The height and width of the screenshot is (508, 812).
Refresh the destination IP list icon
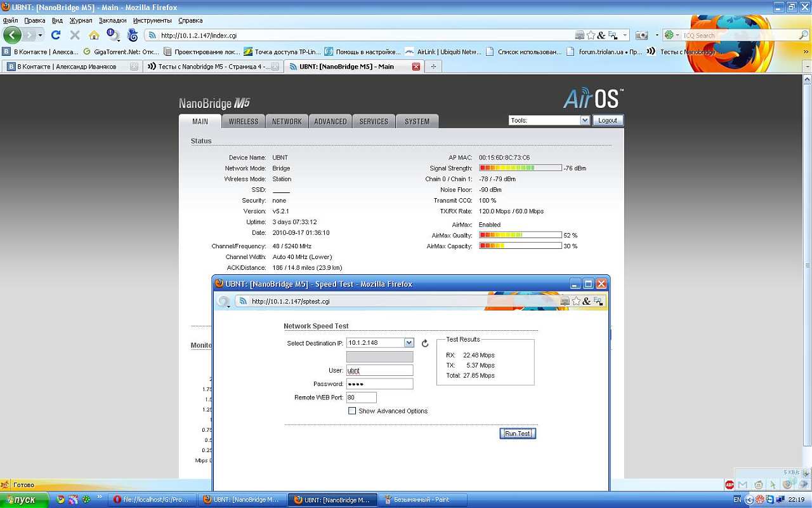(x=425, y=344)
